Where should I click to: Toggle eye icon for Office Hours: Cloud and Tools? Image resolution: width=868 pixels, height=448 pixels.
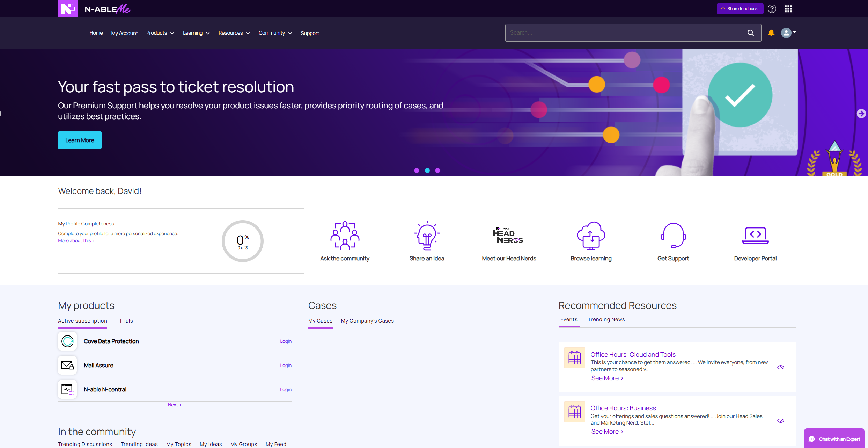point(781,367)
